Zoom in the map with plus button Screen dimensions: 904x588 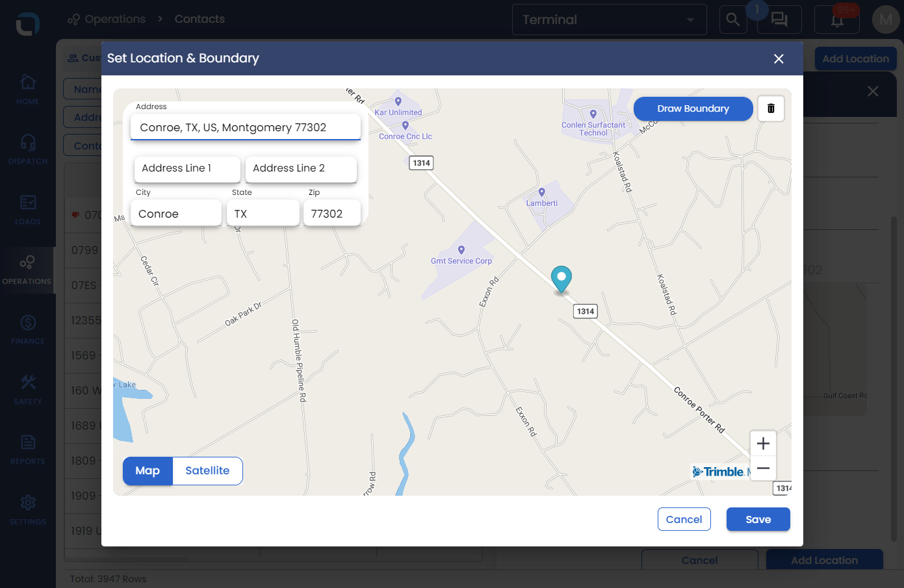pos(763,444)
